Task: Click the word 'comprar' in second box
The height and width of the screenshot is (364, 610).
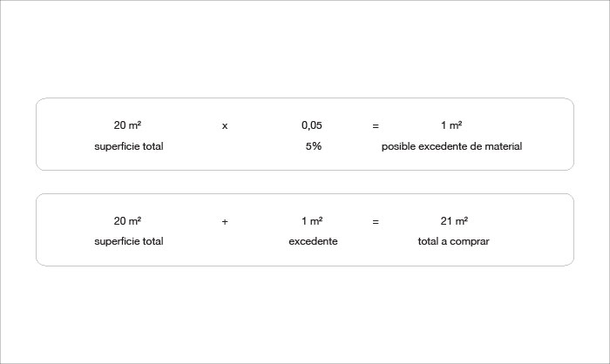Action: pos(470,241)
